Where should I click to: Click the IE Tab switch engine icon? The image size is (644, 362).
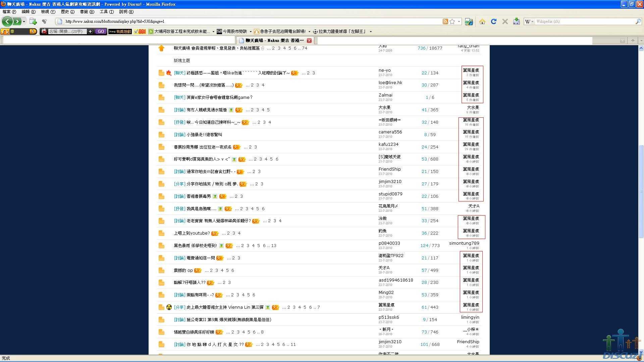469,21
